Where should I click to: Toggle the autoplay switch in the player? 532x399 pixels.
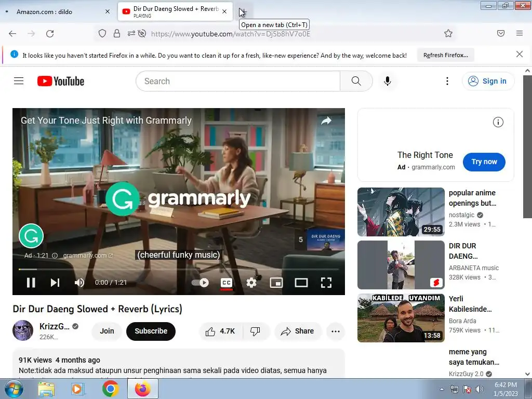coord(200,283)
